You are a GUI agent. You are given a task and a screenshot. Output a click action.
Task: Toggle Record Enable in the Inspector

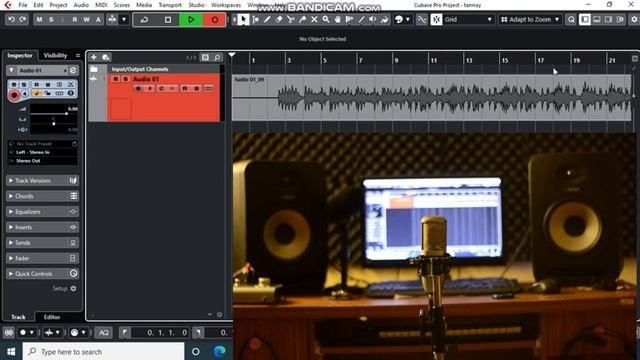[x=14, y=96]
